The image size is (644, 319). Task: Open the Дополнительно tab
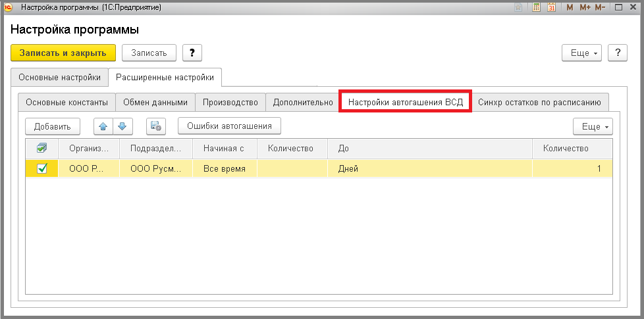(303, 102)
